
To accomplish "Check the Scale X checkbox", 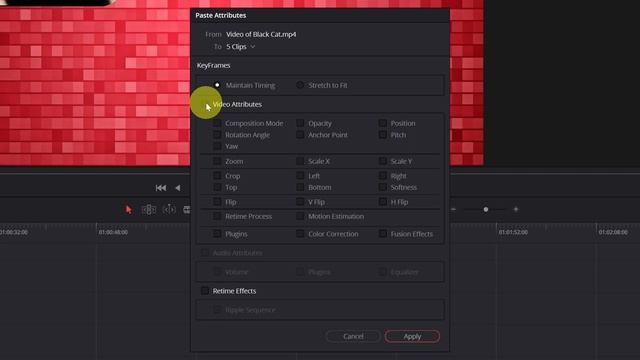I will pyautogui.click(x=300, y=161).
